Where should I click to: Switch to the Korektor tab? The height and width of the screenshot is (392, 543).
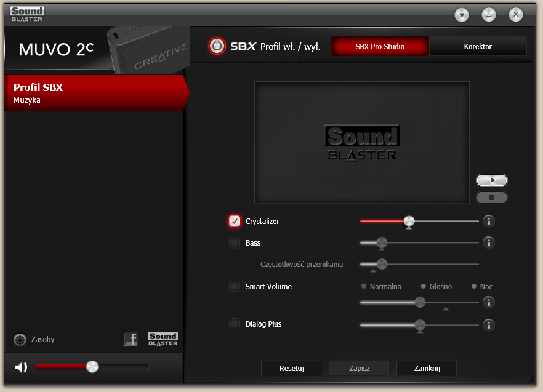pos(478,46)
